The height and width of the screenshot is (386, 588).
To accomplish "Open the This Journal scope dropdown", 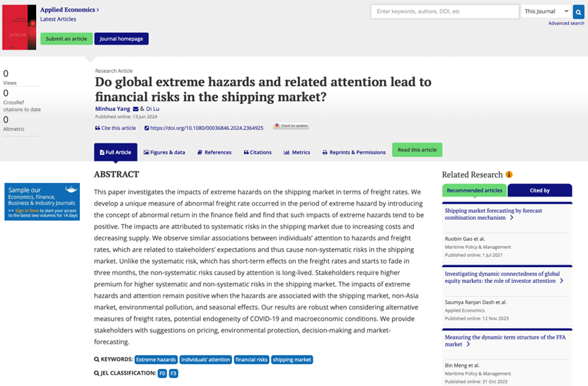I will tap(546, 11).
